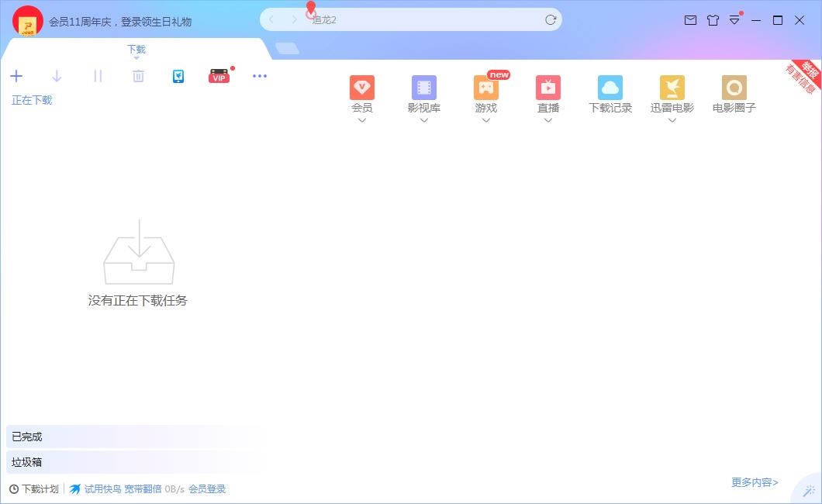Open the mobile phone assistant icon
This screenshot has width=822, height=504.
coord(178,76)
